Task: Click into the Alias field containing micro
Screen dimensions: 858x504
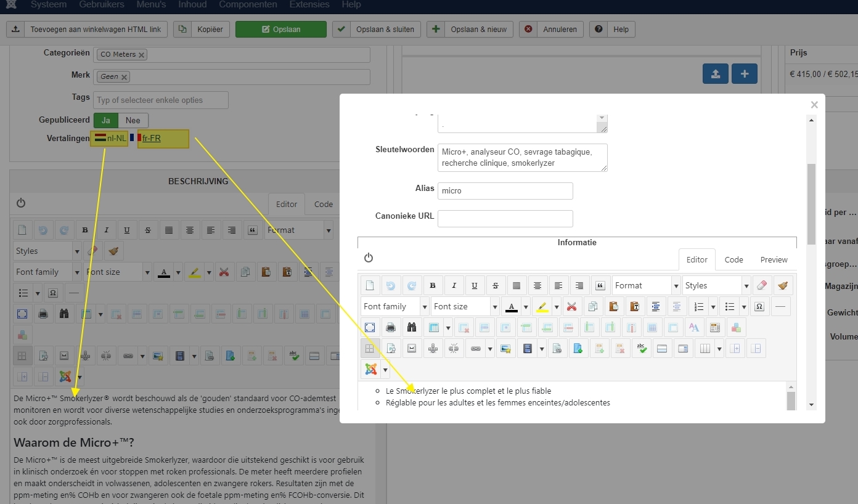Action: pyautogui.click(x=505, y=190)
